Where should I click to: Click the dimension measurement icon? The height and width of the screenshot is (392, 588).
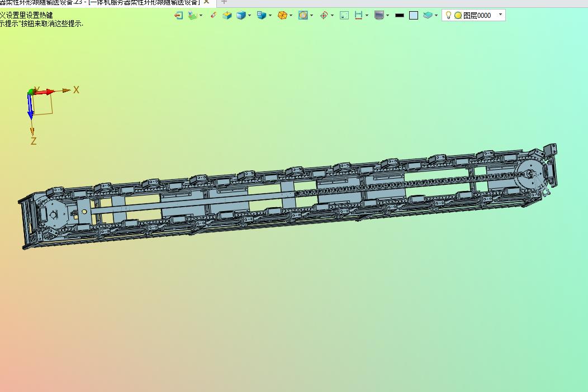tap(358, 16)
